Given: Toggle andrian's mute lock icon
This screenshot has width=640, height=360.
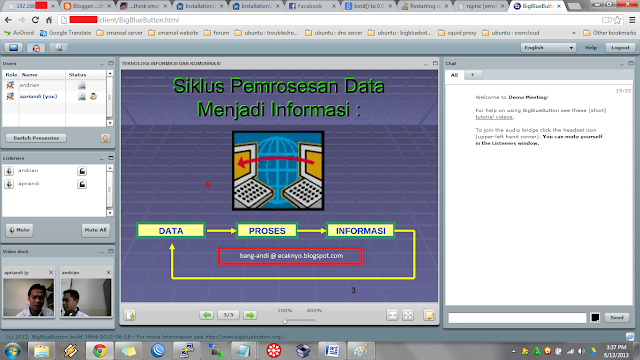Looking at the screenshot, I should [x=82, y=171].
